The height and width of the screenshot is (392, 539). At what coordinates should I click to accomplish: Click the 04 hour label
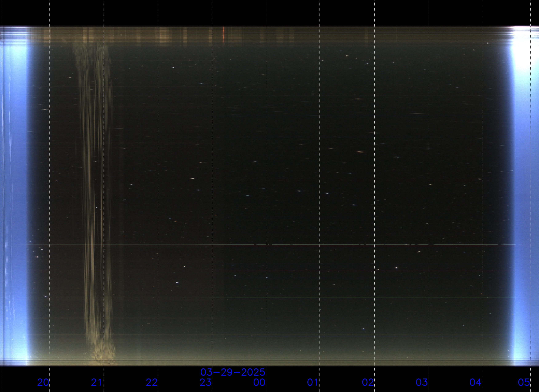(475, 382)
